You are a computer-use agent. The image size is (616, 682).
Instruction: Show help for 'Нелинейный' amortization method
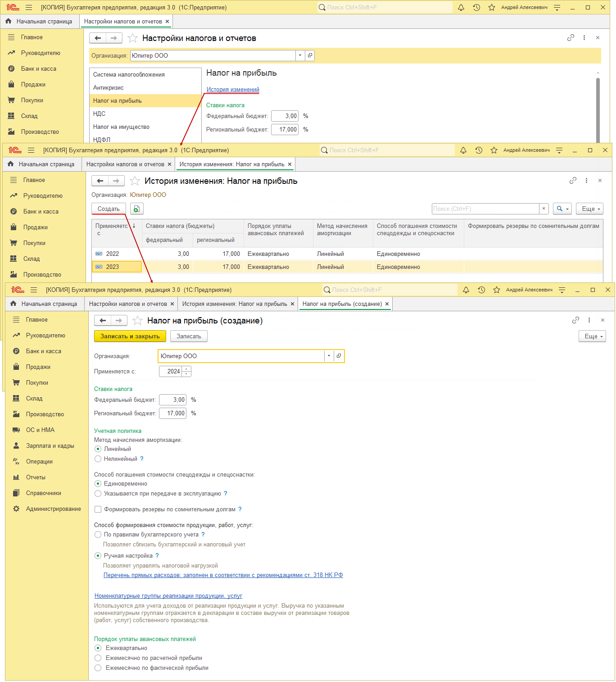[x=142, y=459]
